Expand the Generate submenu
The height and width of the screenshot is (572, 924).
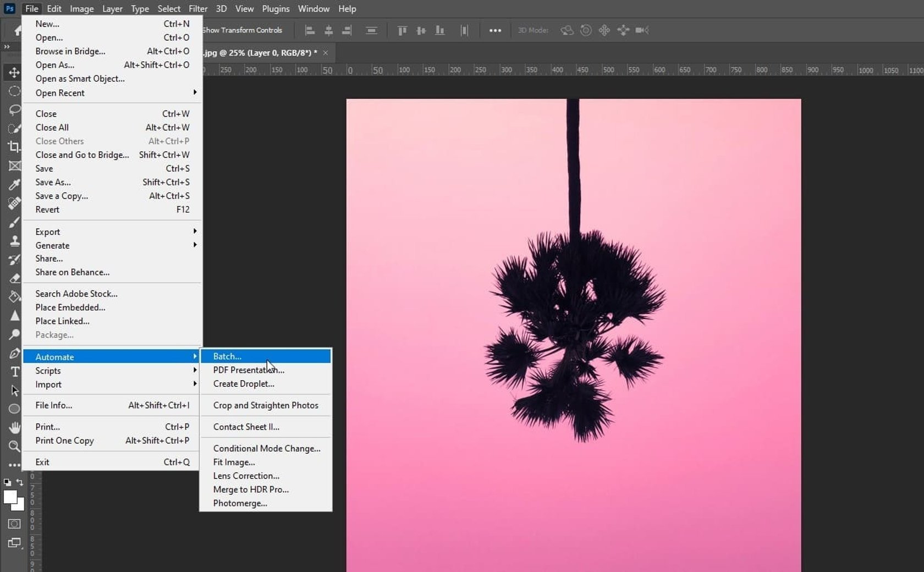[x=113, y=245]
